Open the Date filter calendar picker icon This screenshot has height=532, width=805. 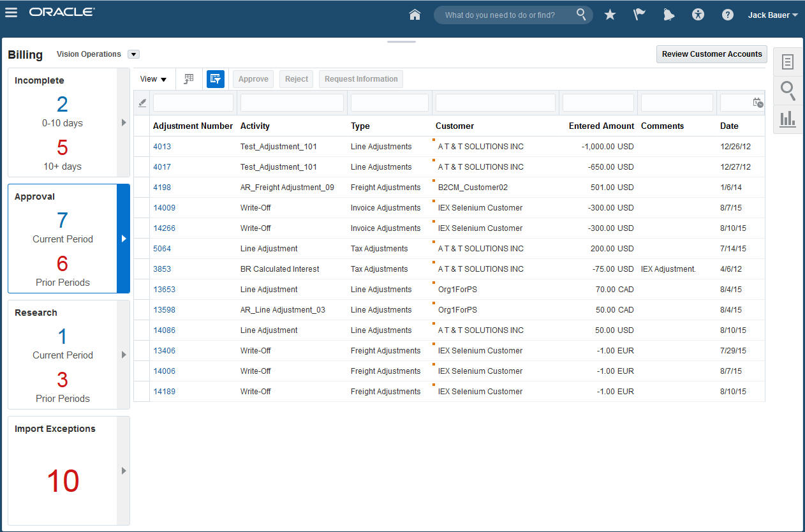(x=758, y=103)
